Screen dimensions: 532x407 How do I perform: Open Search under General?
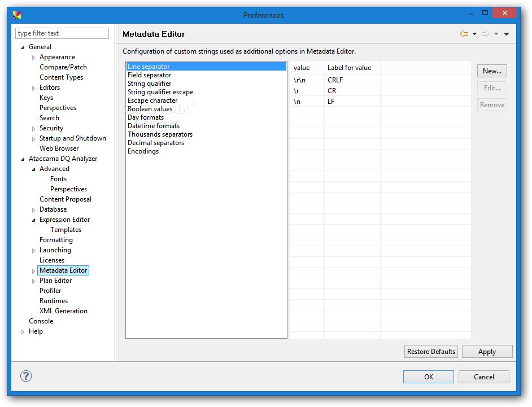click(49, 118)
